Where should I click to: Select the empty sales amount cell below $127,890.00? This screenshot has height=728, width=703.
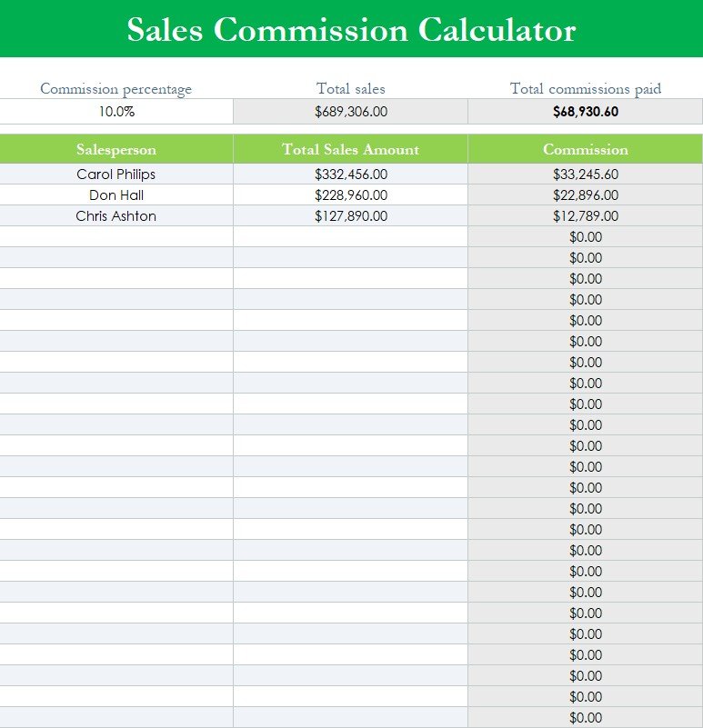point(351,236)
